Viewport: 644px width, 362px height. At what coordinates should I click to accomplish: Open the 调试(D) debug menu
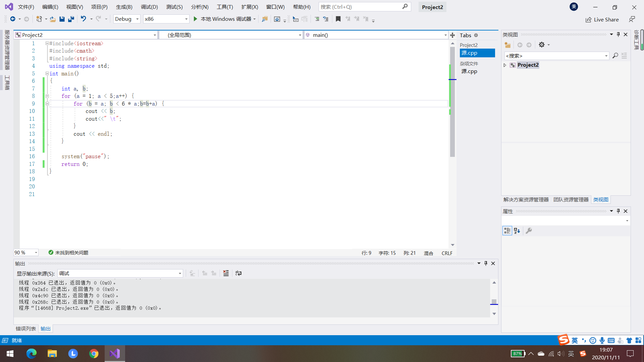point(149,7)
